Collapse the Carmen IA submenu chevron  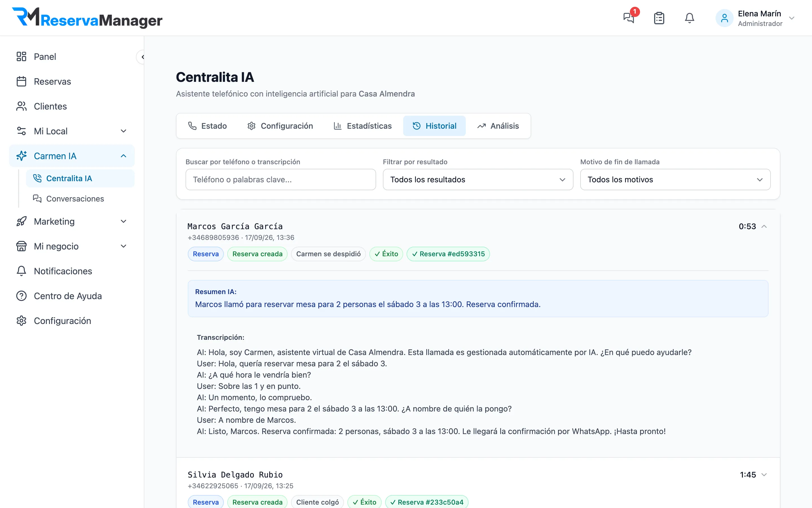123,156
